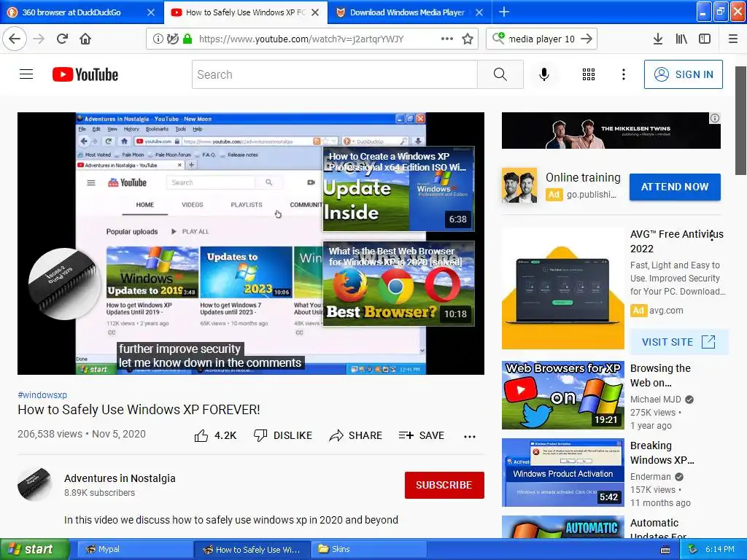Click the browser forward arrow
Image resolution: width=747 pixels, height=560 pixels.
pos(39,39)
